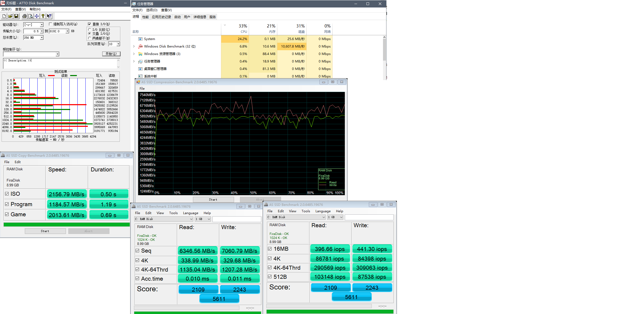Click the Save floppy disk icon in ATTO
The height and width of the screenshot is (314, 644).
[16, 16]
